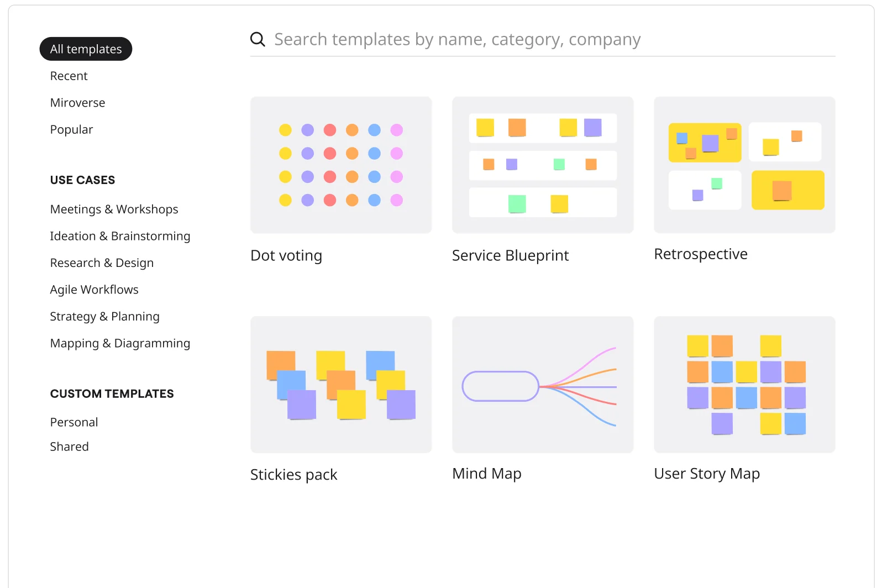Open the Stickies pack template thumbnail
Screen dimensions: 882x588
pyautogui.click(x=341, y=385)
